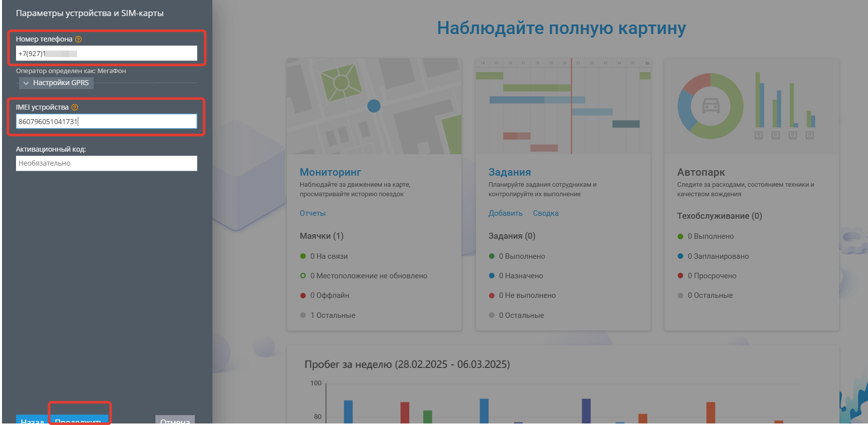The image size is (868, 425).
Task: Open the Сводка link under Задания
Action: pyautogui.click(x=545, y=213)
